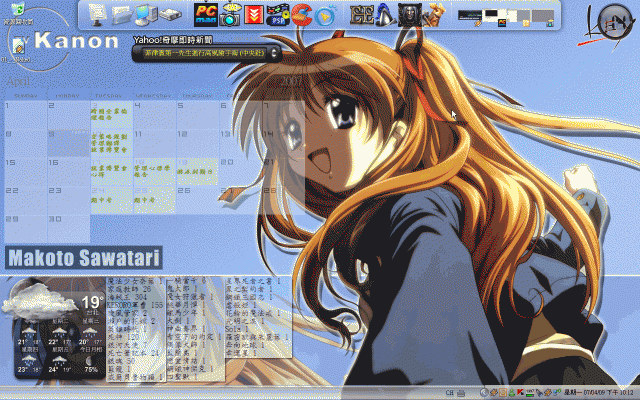640x400 pixels.
Task: Click the 21° forecast rain icon
Action: click(29, 331)
